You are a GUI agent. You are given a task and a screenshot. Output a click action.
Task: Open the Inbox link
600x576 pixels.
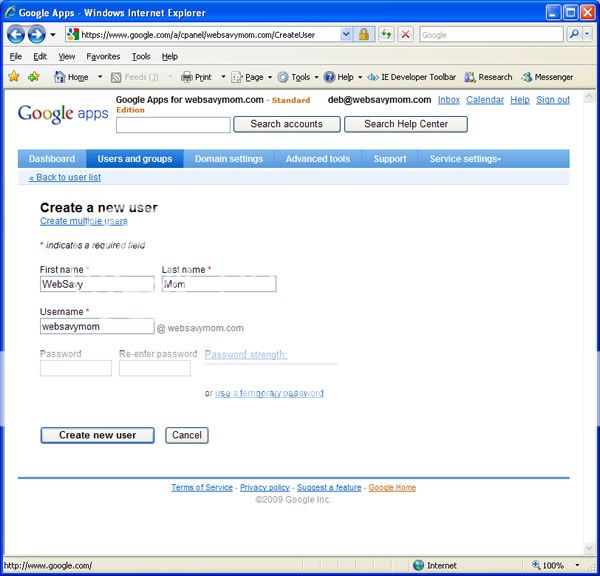click(x=448, y=100)
